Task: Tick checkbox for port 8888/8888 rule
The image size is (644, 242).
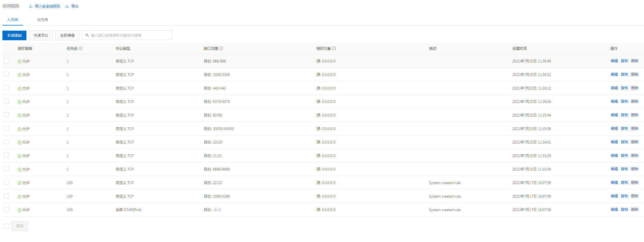Action: click(7, 169)
